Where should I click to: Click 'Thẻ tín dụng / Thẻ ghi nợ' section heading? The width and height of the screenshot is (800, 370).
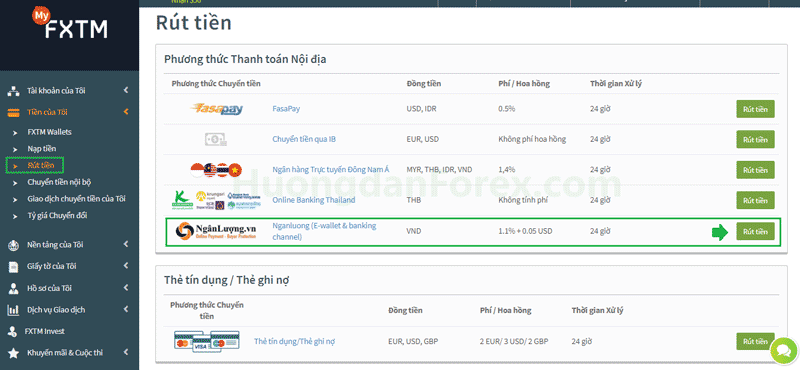228,280
